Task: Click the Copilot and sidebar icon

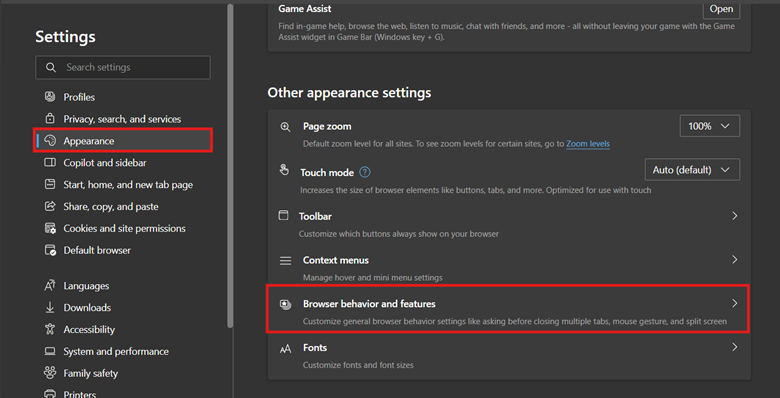Action: (50, 162)
